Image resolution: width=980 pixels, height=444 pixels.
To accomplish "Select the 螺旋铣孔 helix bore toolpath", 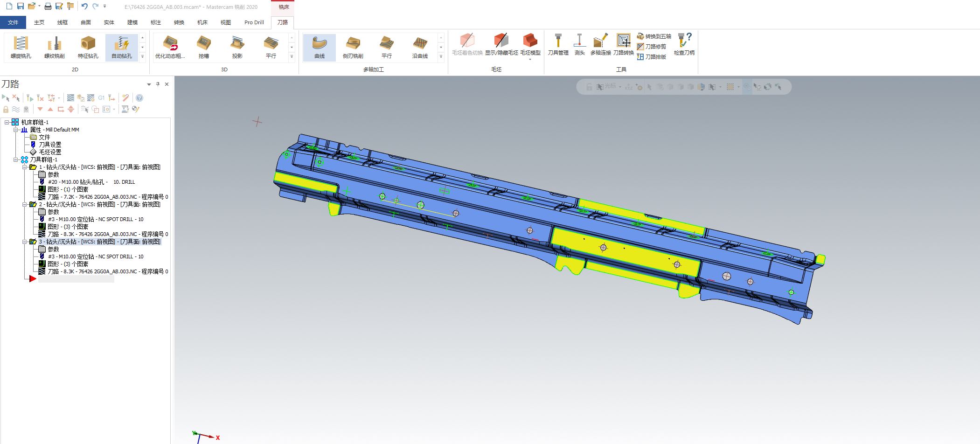I will click(x=21, y=48).
